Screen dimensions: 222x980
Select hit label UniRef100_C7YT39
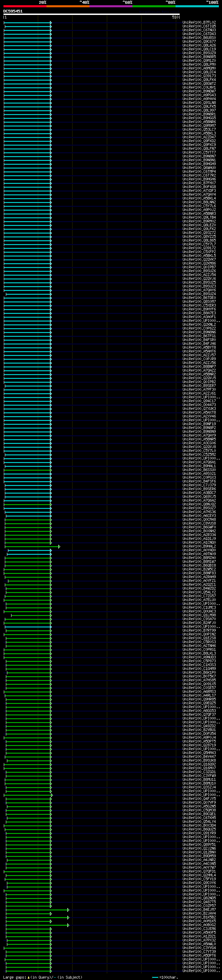199,951
